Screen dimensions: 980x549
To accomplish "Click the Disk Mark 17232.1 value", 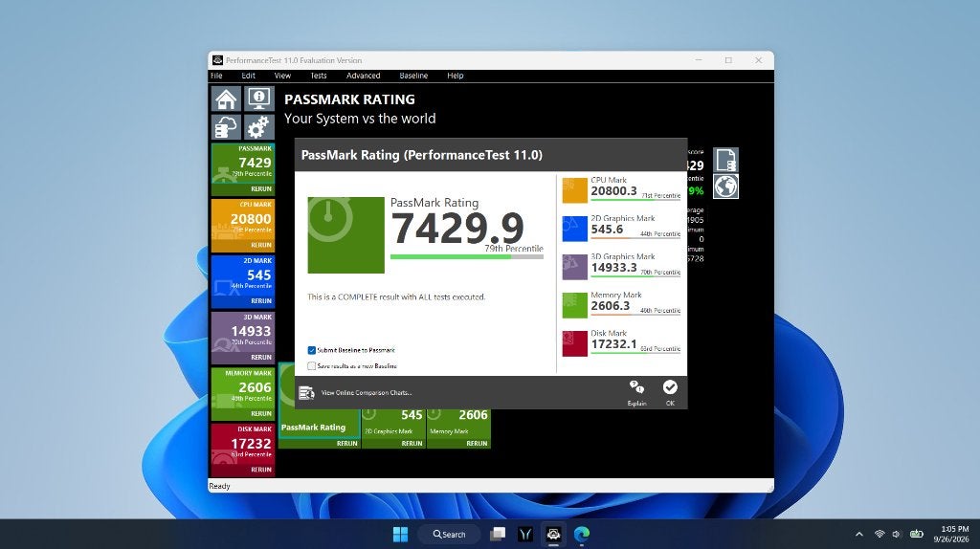I will click(613, 344).
